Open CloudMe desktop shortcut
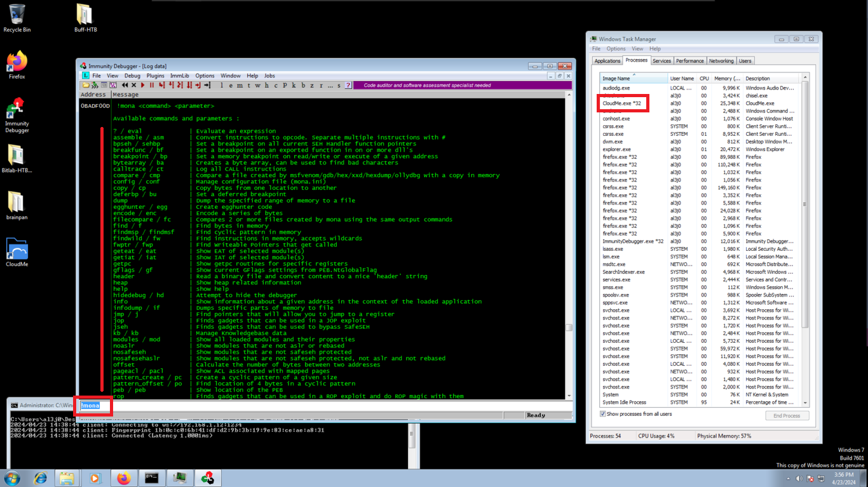The image size is (868, 487). (17, 253)
